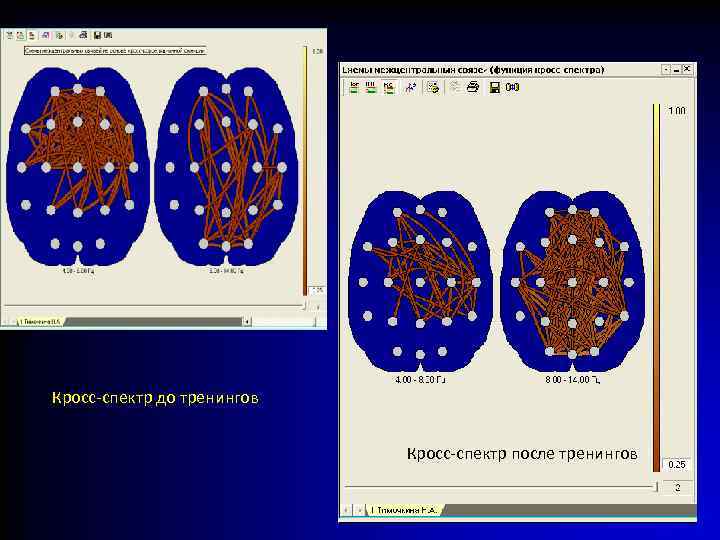Click the second toolbar icon in left window
Viewport: 720px width, 540px height.
21,35
